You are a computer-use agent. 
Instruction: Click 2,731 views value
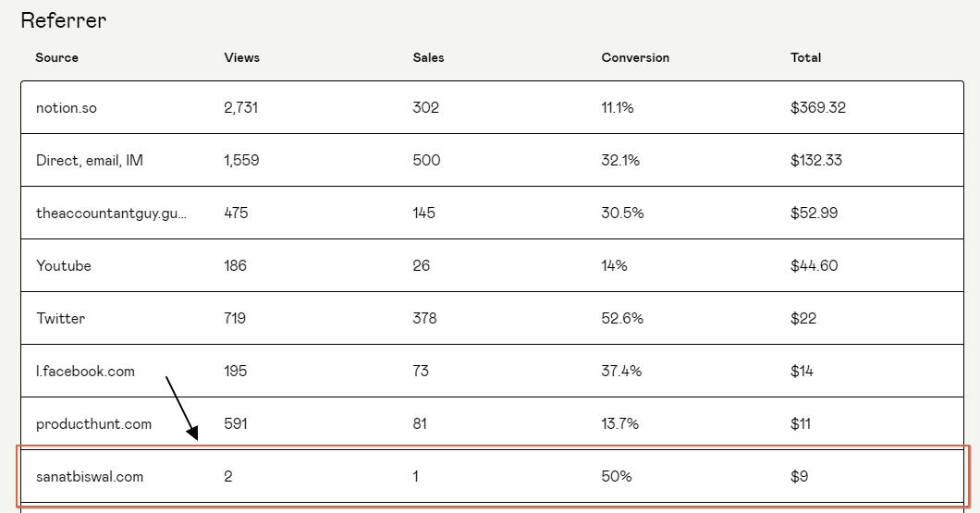240,107
